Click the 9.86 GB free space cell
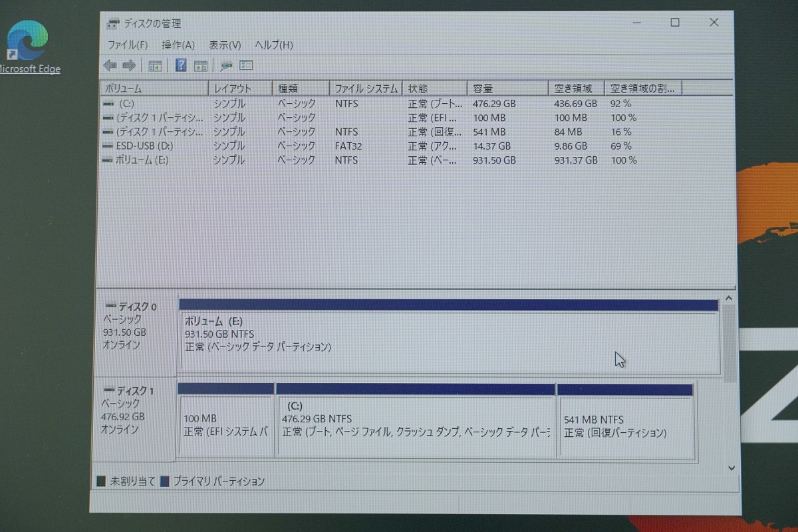This screenshot has width=798, height=532. (571, 146)
